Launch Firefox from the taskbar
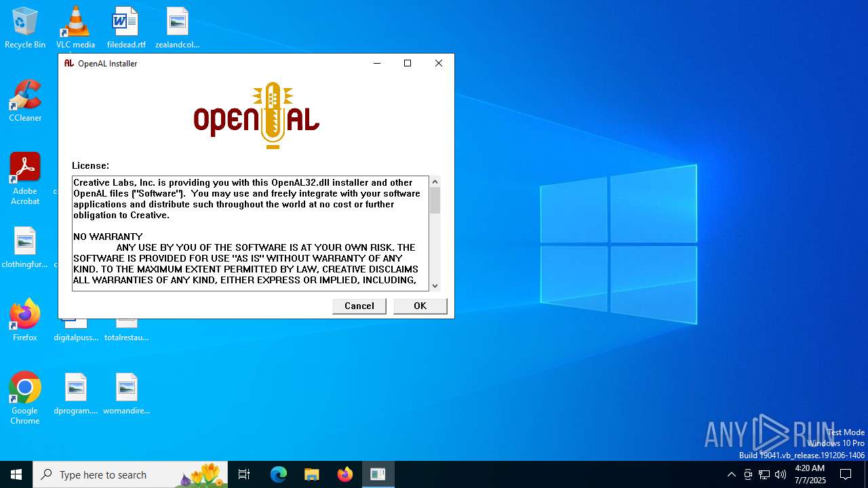 [x=345, y=474]
